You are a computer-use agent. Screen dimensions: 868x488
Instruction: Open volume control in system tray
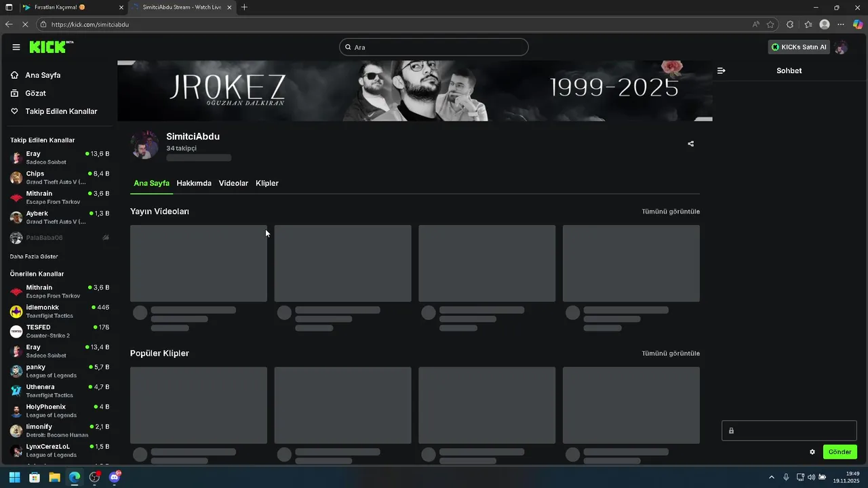tap(812, 477)
